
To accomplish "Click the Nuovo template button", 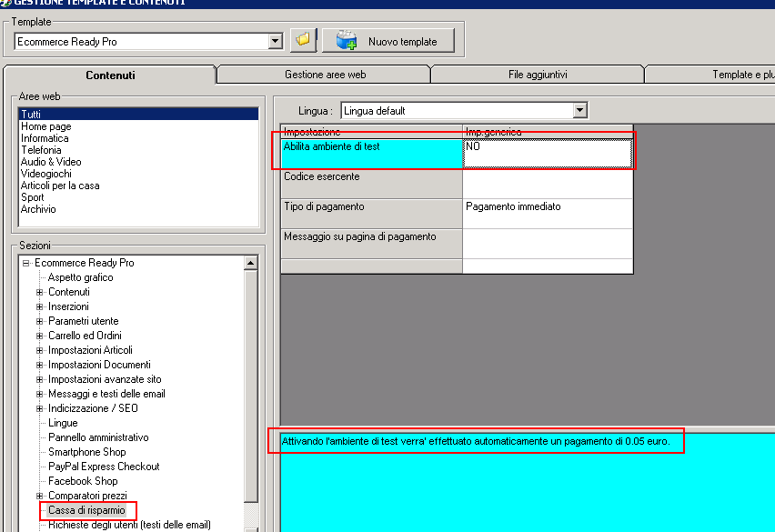I will 388,41.
